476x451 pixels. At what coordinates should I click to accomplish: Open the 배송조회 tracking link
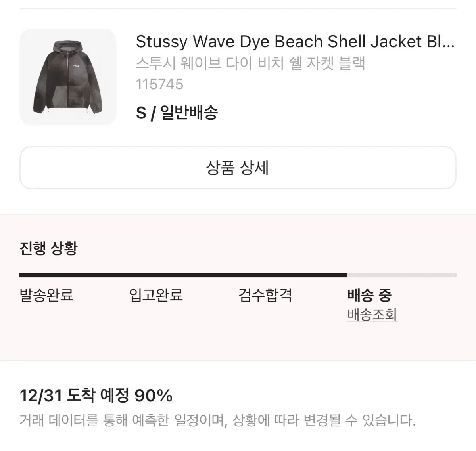coord(372,315)
